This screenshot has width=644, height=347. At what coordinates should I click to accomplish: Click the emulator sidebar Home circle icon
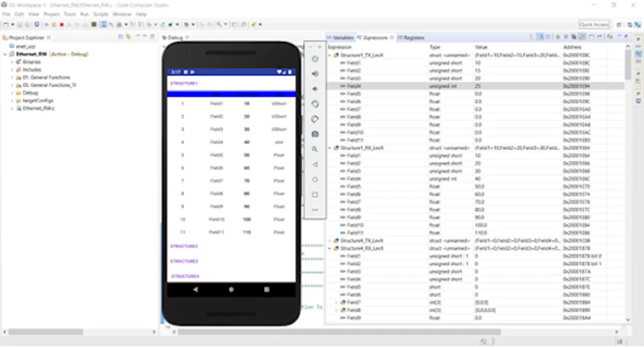pyautogui.click(x=315, y=180)
